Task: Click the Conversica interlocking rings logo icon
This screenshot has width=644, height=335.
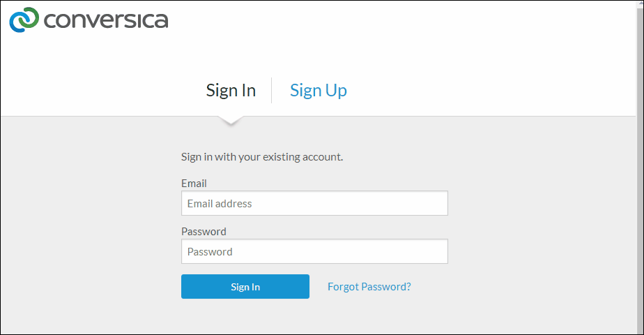Action: pyautogui.click(x=24, y=20)
